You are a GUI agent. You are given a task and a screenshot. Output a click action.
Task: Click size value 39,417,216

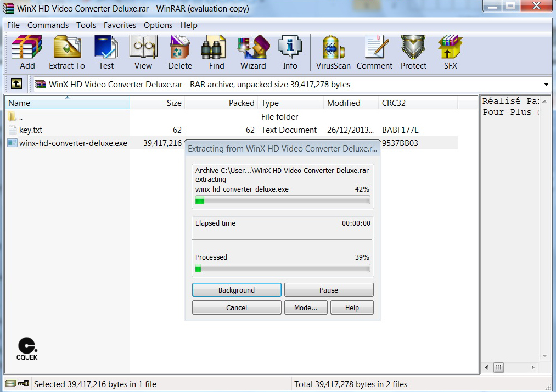(162, 143)
